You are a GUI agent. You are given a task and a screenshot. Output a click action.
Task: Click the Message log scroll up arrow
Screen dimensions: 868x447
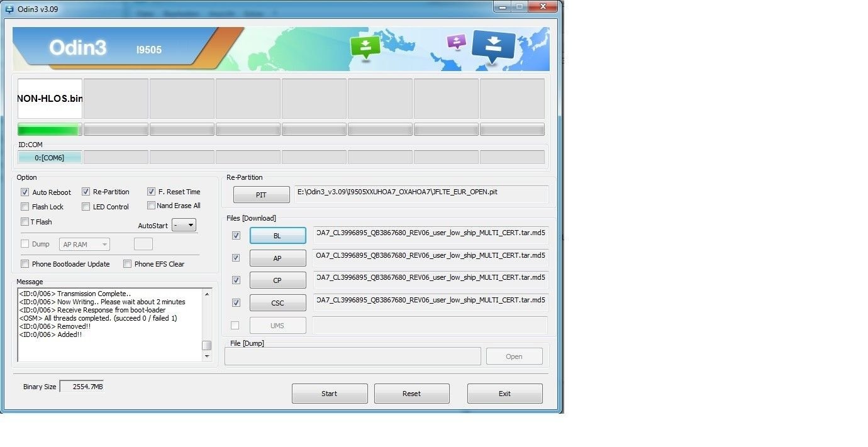[x=207, y=294]
